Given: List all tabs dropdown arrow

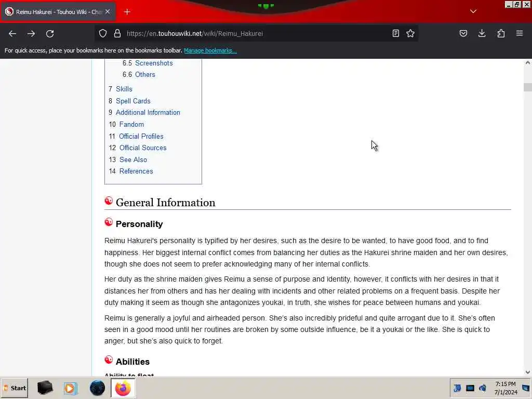Looking at the screenshot, I should [x=473, y=11].
